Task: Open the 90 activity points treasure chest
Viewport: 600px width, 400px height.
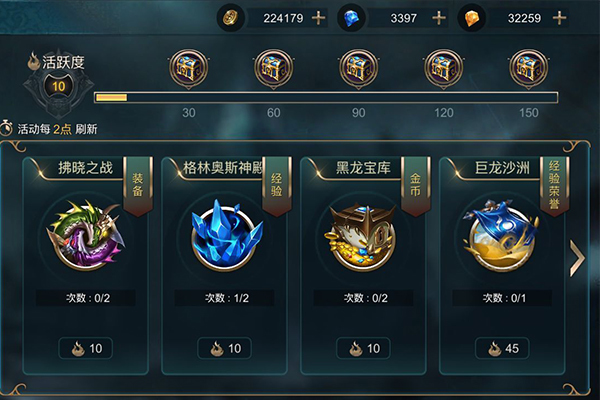Action: point(359,69)
